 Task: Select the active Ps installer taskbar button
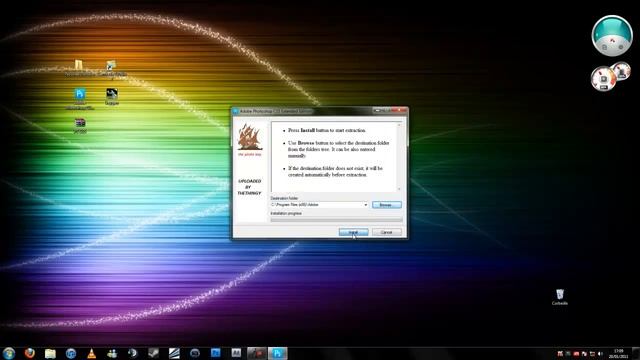278,353
